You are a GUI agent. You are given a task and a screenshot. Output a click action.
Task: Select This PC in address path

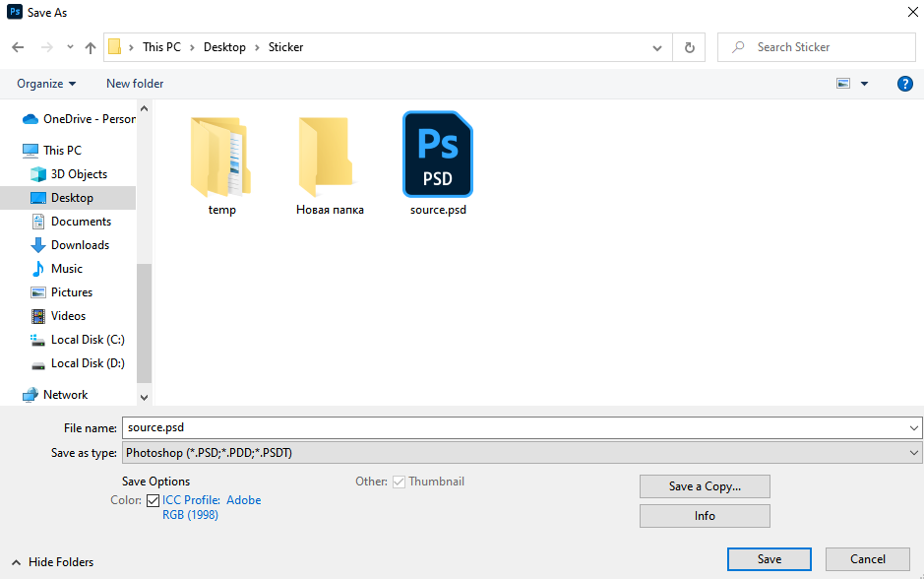(x=161, y=47)
